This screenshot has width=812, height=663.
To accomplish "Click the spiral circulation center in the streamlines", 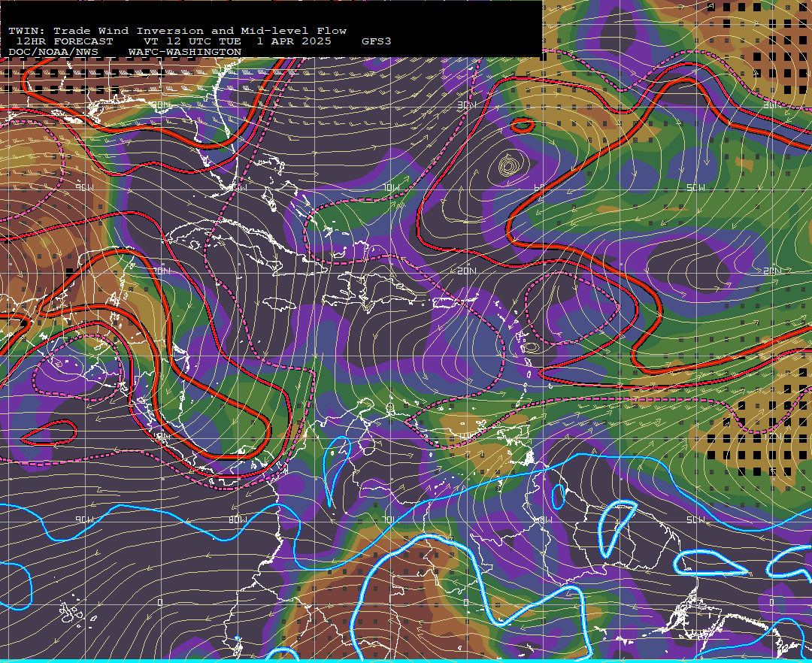I will coord(509,166).
